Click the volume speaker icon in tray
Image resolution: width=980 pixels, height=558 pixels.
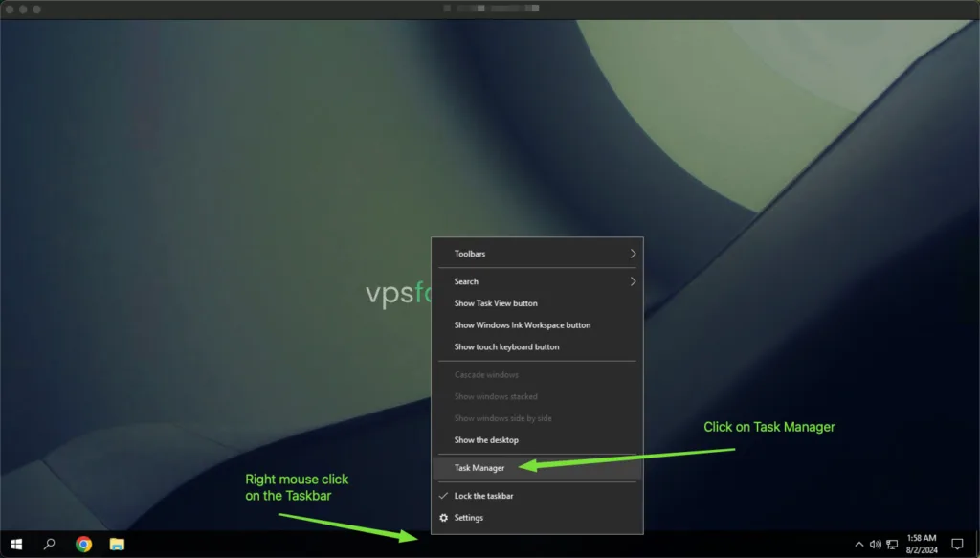pyautogui.click(x=875, y=544)
